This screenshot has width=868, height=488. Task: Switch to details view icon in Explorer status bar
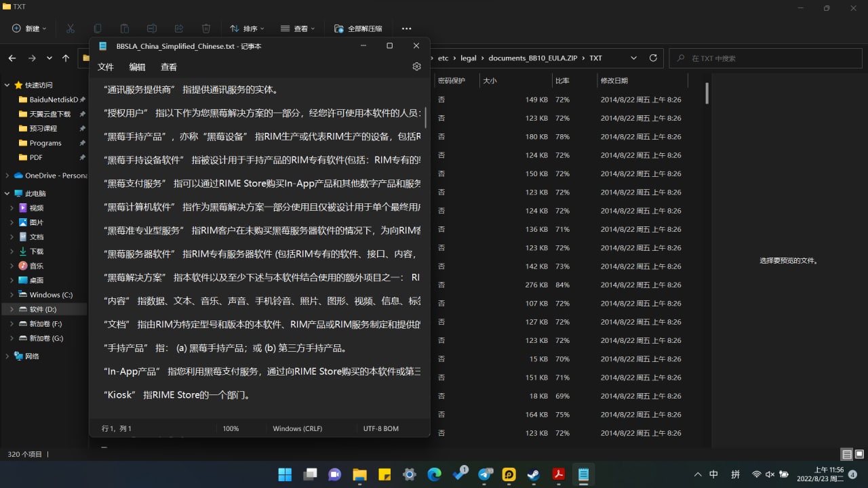(x=847, y=454)
